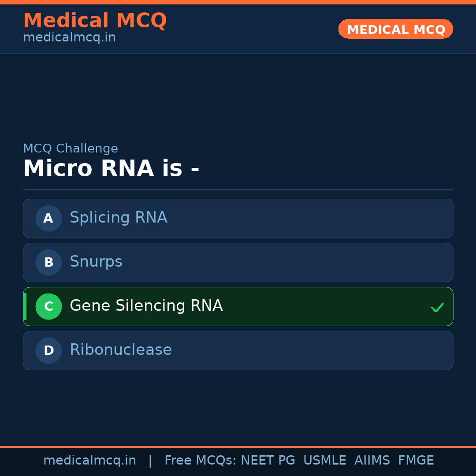Click the B letter circle icon
Viewport: 476px width, 476px height.
tap(48, 262)
